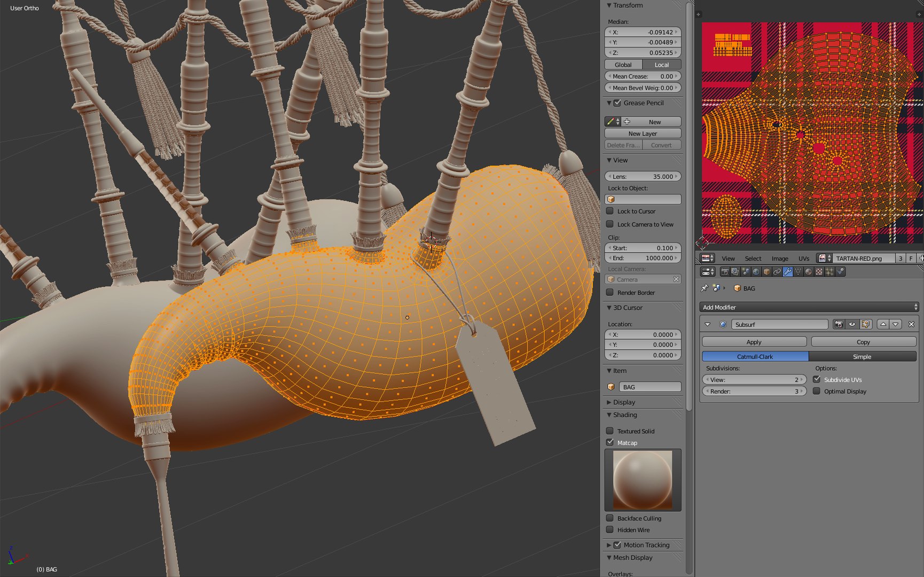Open the Add Modifier dropdown
924x577 pixels.
pyautogui.click(x=809, y=307)
